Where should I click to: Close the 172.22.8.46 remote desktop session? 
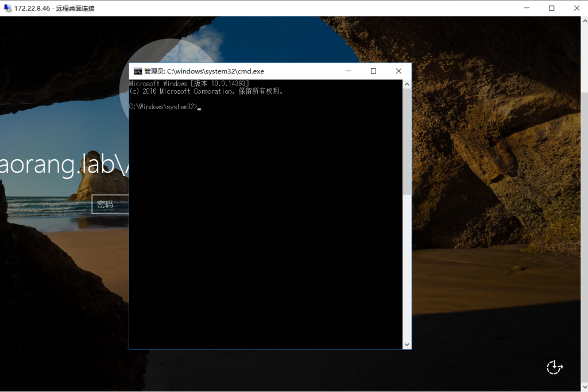[x=577, y=8]
